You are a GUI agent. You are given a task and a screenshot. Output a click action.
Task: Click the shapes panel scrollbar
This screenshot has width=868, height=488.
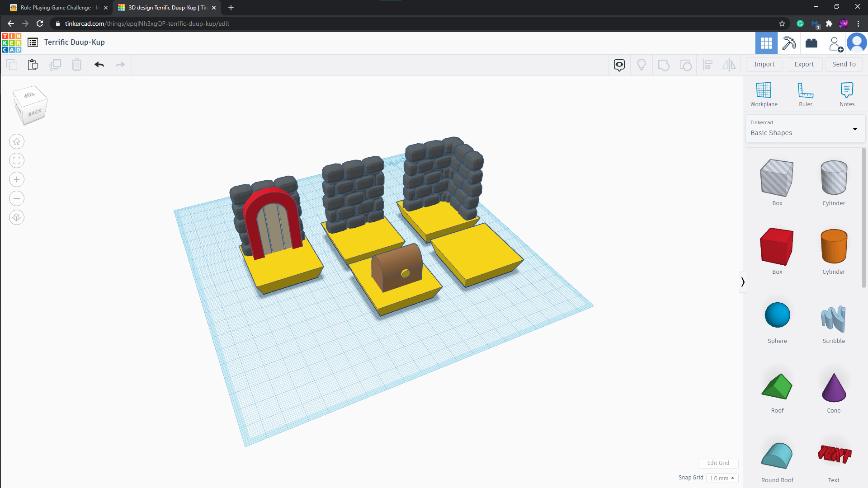[x=864, y=218]
